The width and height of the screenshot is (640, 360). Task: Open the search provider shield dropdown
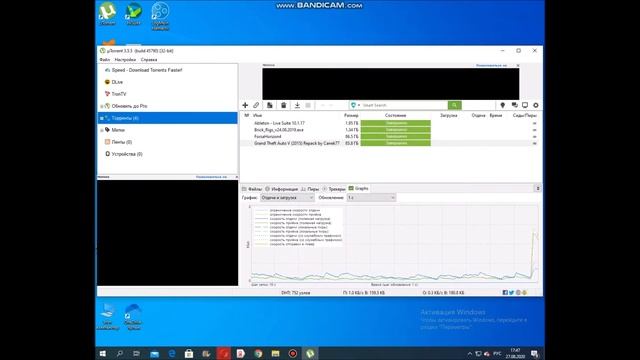point(355,105)
